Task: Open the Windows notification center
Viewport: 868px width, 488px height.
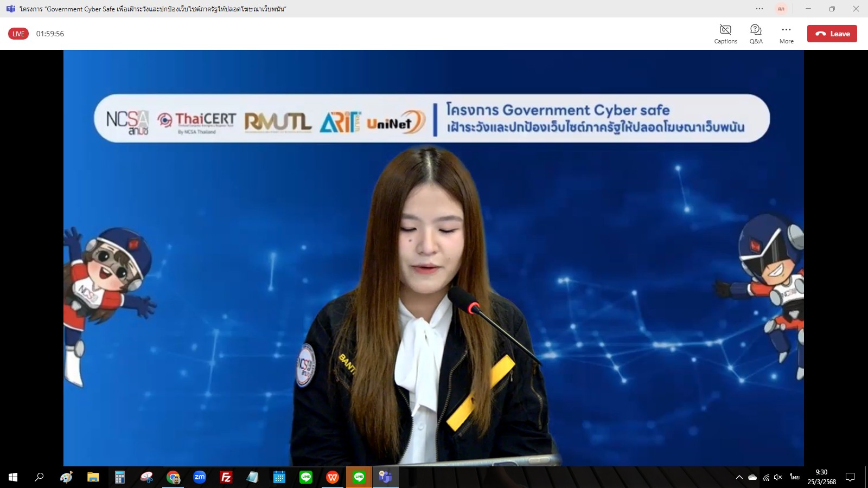Action: pyautogui.click(x=850, y=477)
